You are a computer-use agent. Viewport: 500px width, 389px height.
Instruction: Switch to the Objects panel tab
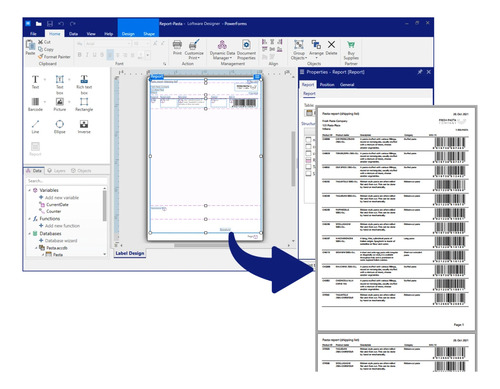81,171
